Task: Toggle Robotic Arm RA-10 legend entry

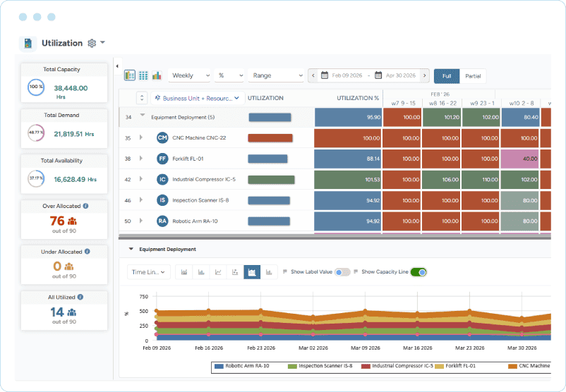Action: 242,366
